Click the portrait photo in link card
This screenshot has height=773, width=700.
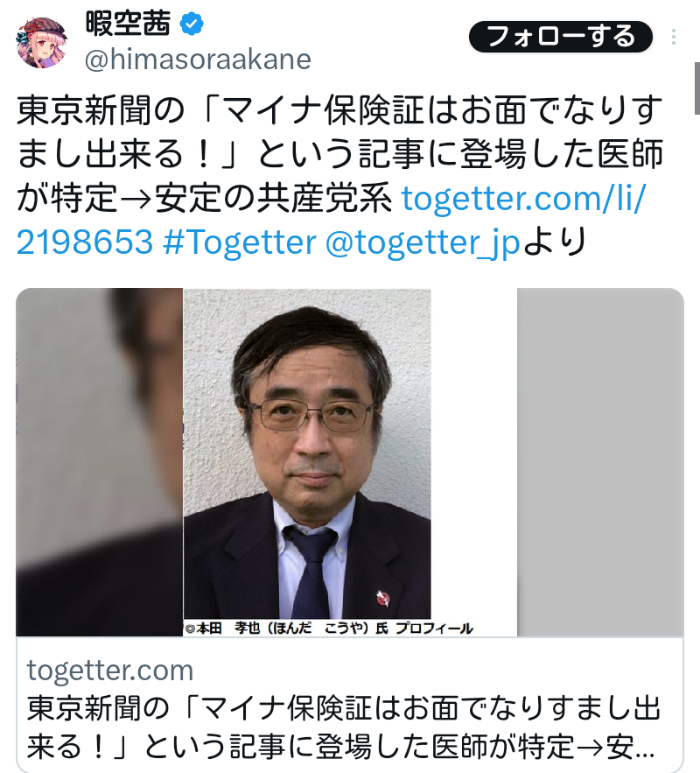pyautogui.click(x=307, y=453)
